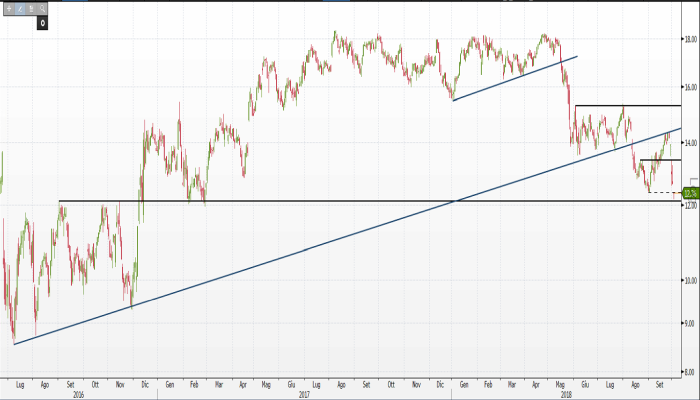Select the short blue trendline under 2018 highs

point(515,79)
